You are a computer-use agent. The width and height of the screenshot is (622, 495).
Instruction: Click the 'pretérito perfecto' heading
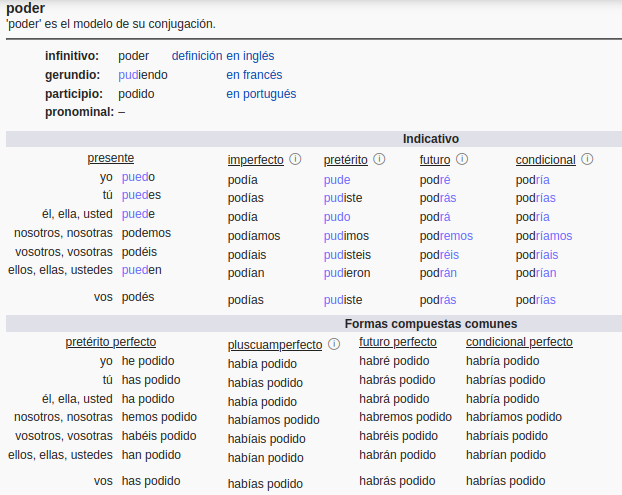click(110, 342)
